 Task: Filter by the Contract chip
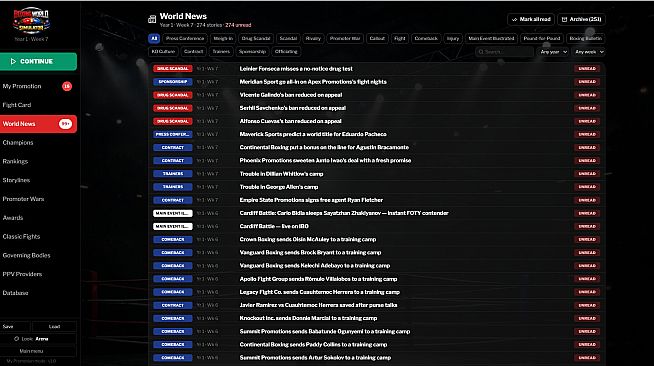[x=194, y=52]
